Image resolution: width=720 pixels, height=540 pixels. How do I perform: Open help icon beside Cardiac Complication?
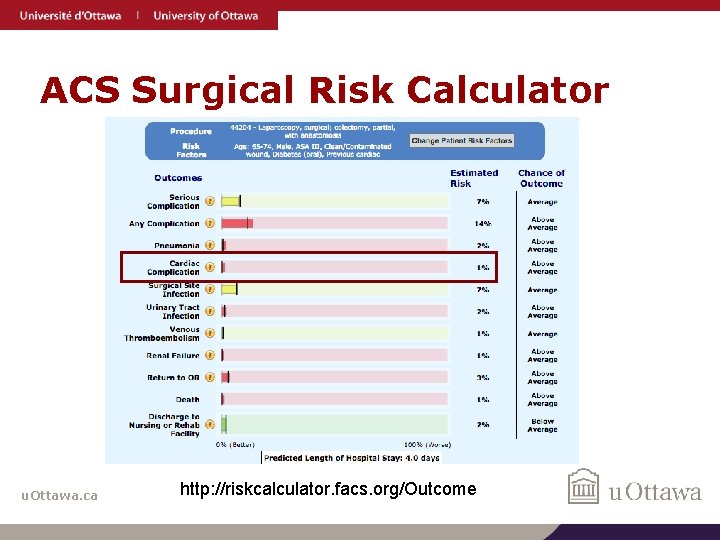point(210,267)
